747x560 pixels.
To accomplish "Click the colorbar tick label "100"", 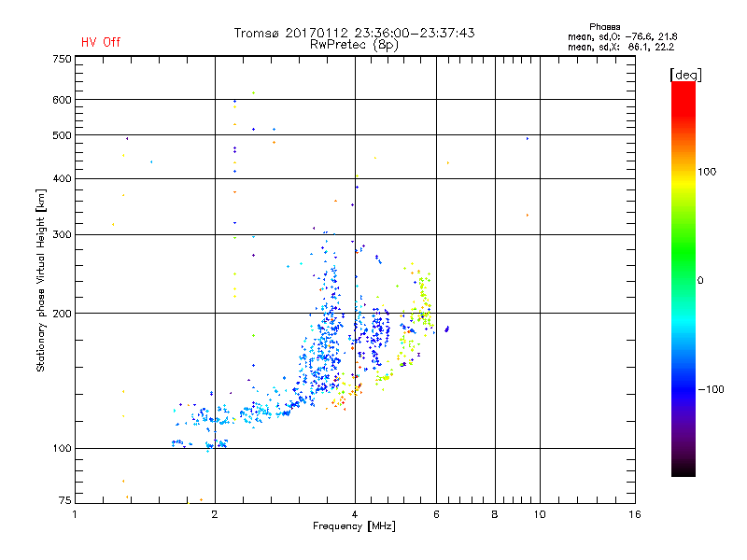I will coord(707,172).
